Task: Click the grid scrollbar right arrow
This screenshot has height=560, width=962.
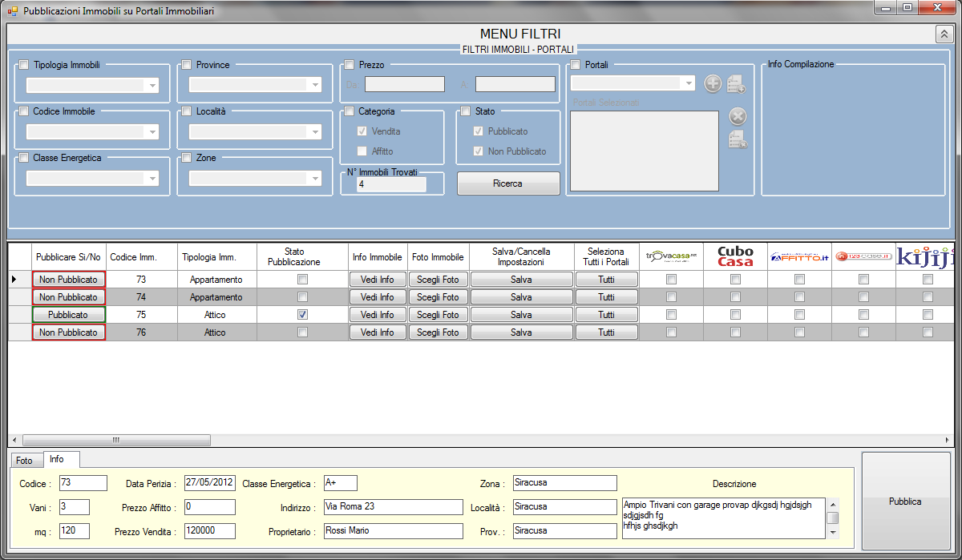Action: click(948, 440)
